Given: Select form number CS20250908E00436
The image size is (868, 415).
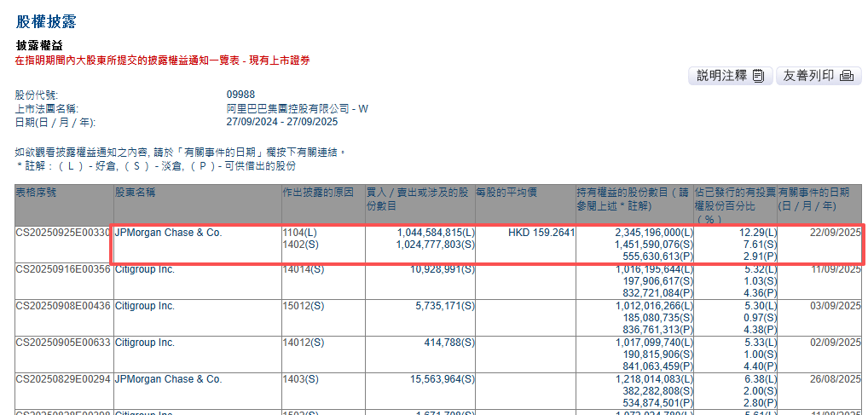Looking at the screenshot, I should [x=64, y=306].
